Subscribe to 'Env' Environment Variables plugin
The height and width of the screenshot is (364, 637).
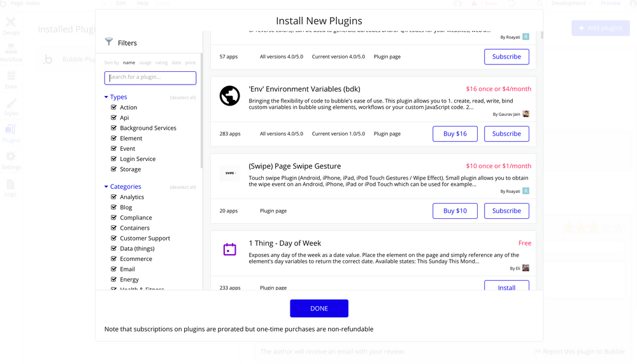(x=506, y=134)
